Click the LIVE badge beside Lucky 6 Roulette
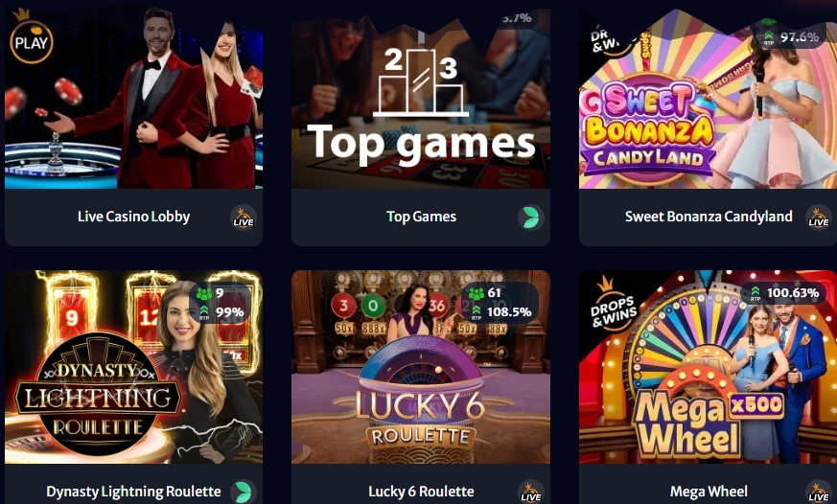Viewport: 837px width, 504px height. pos(530,492)
